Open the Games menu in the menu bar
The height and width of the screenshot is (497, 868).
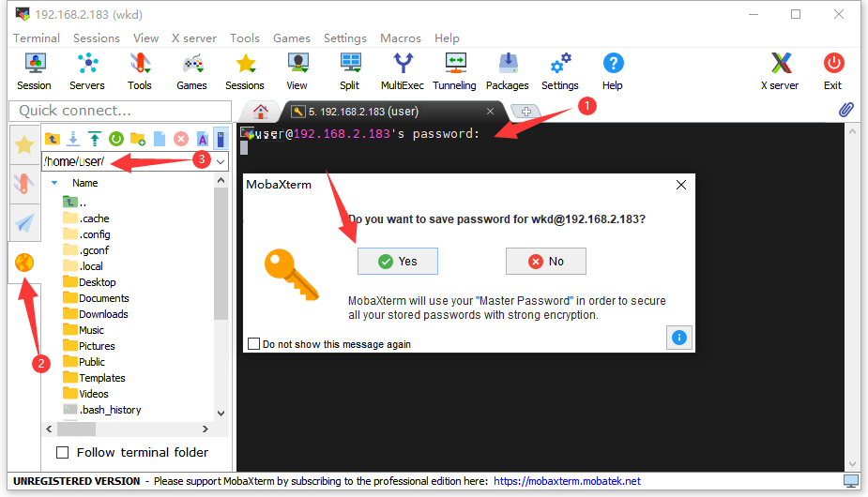point(291,38)
